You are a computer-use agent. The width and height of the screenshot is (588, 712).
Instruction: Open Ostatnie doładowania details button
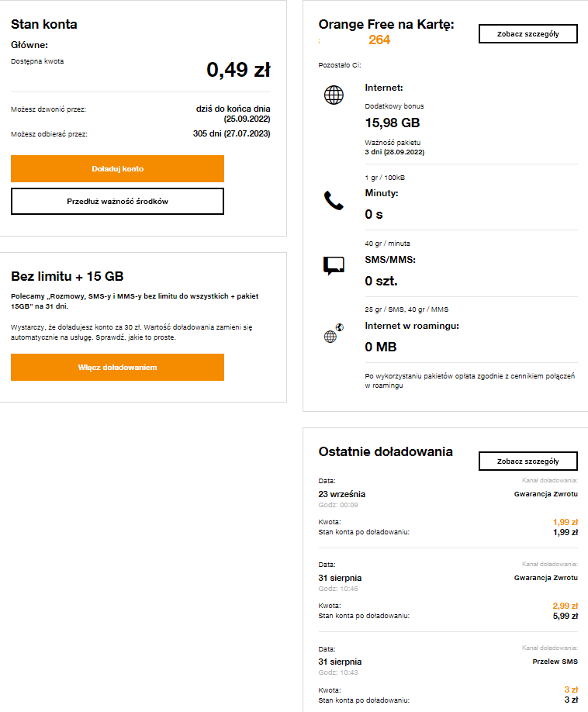(x=527, y=461)
